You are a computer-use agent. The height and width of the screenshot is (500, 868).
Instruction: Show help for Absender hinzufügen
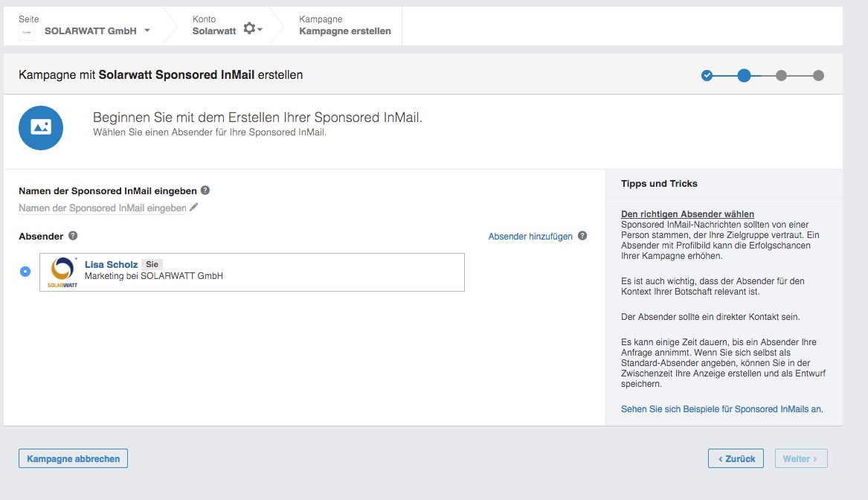tap(582, 236)
